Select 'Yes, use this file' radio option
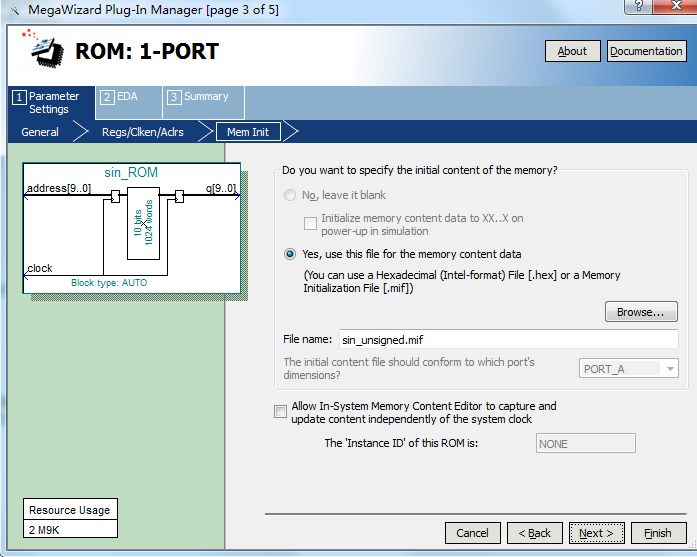 pyautogui.click(x=290, y=254)
